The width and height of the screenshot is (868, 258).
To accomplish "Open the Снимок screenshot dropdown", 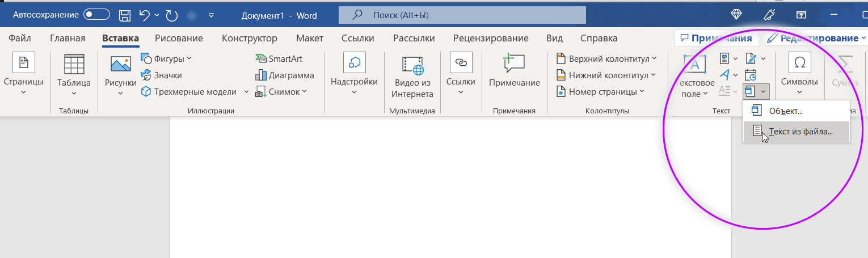I will [281, 91].
